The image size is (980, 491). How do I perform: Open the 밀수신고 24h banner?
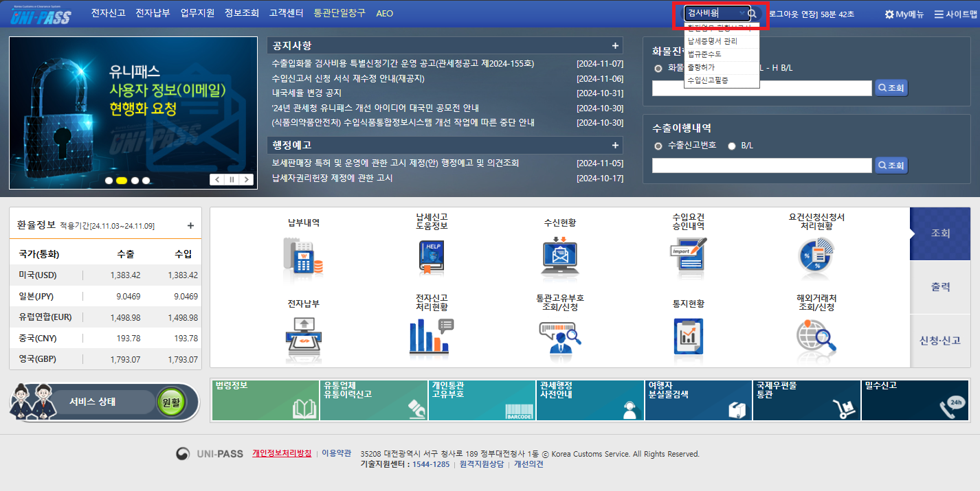(915, 400)
